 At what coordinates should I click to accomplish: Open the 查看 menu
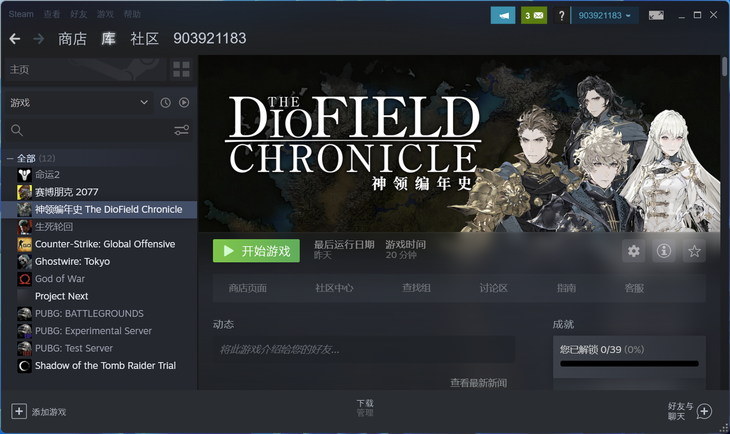[x=52, y=14]
